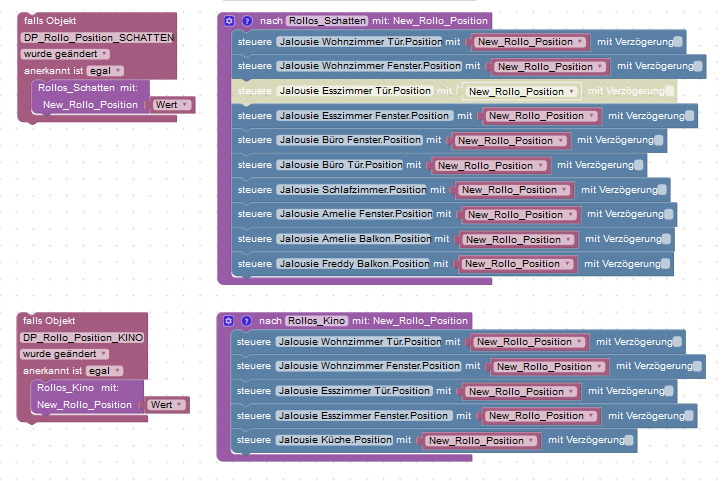Select 'Jalousie Büro Fenster.Position' object field
Image resolution: width=725 pixels, height=481 pixels.
pos(349,140)
